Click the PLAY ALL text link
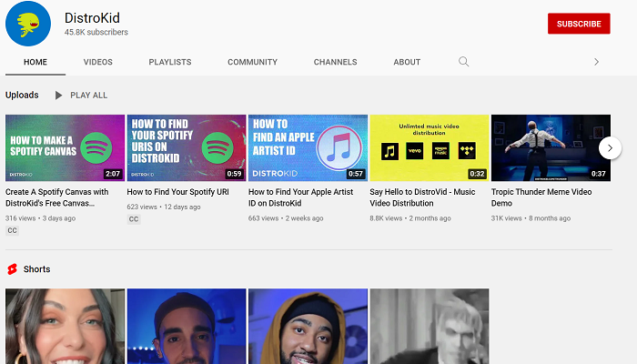637x364 pixels. click(88, 95)
